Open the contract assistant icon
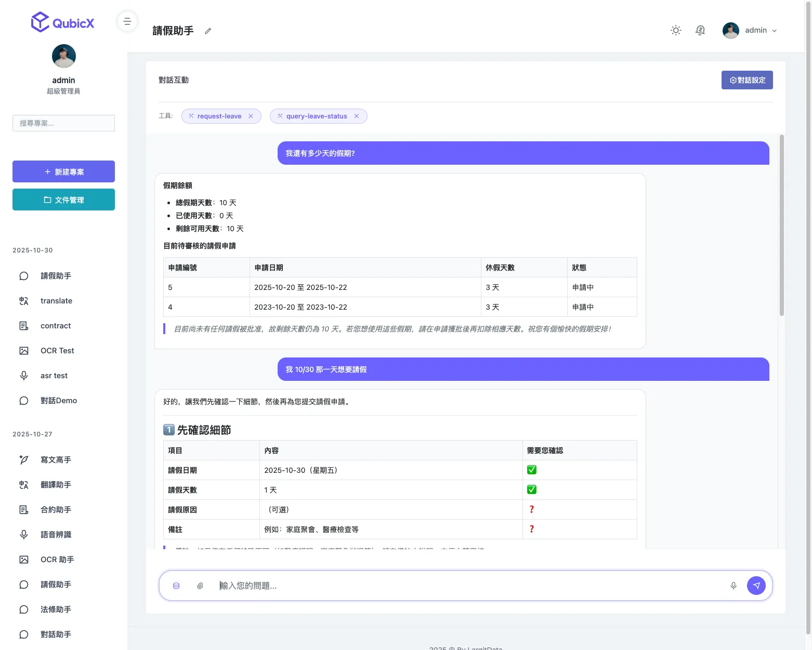 coord(24,325)
